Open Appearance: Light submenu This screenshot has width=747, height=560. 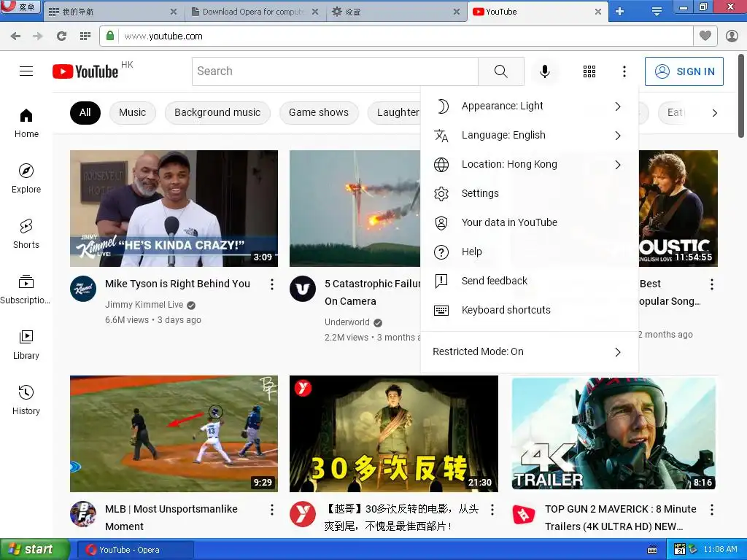(x=530, y=106)
